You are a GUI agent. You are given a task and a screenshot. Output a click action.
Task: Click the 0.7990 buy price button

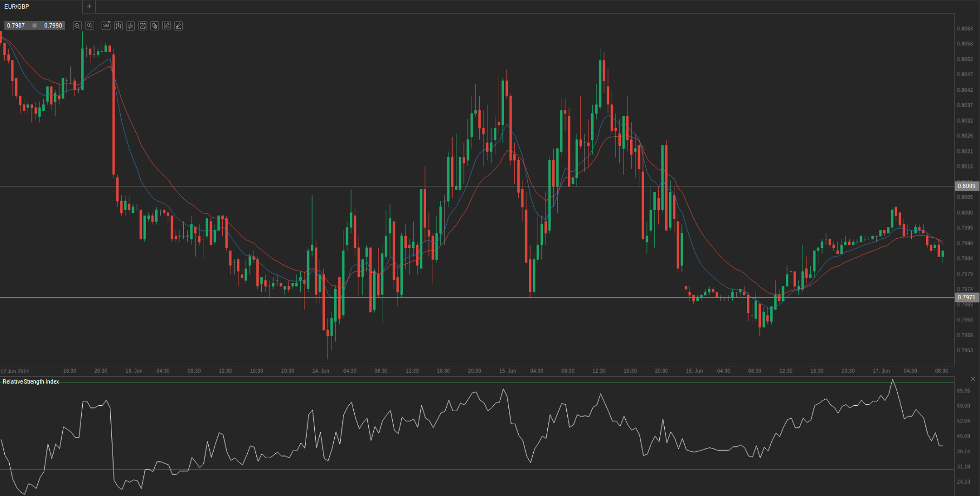(x=53, y=25)
